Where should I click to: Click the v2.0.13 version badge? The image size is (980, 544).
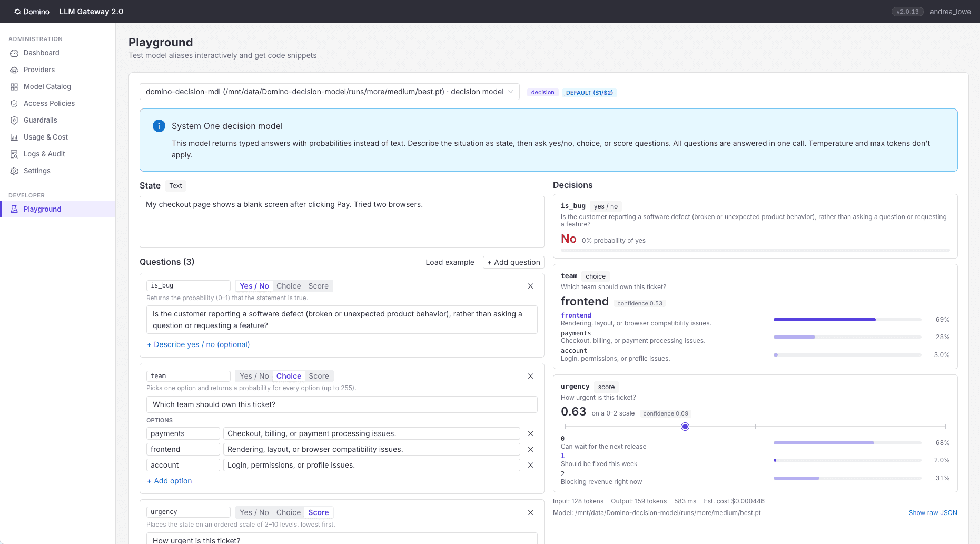coord(907,12)
